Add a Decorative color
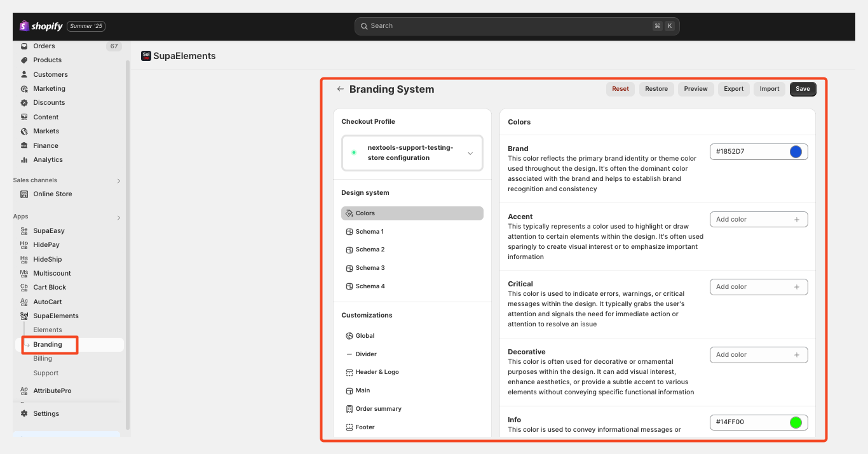Screen dimensions: 868x454 (759, 355)
